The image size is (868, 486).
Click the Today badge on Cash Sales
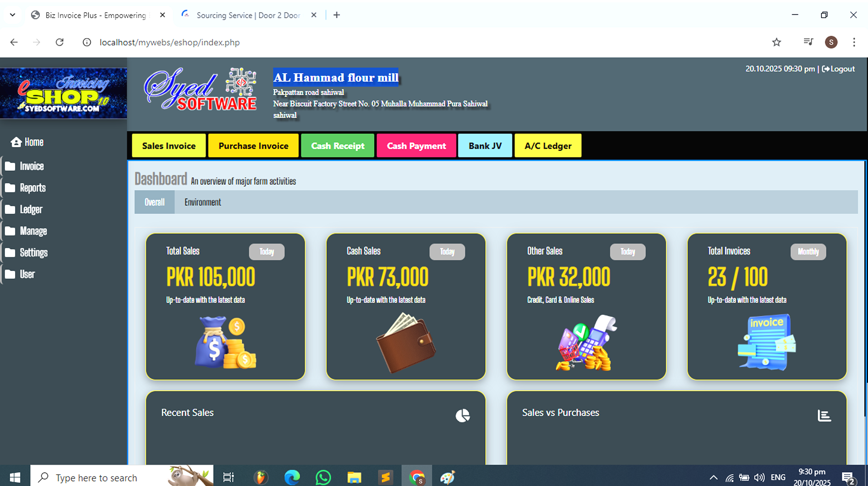coord(447,252)
